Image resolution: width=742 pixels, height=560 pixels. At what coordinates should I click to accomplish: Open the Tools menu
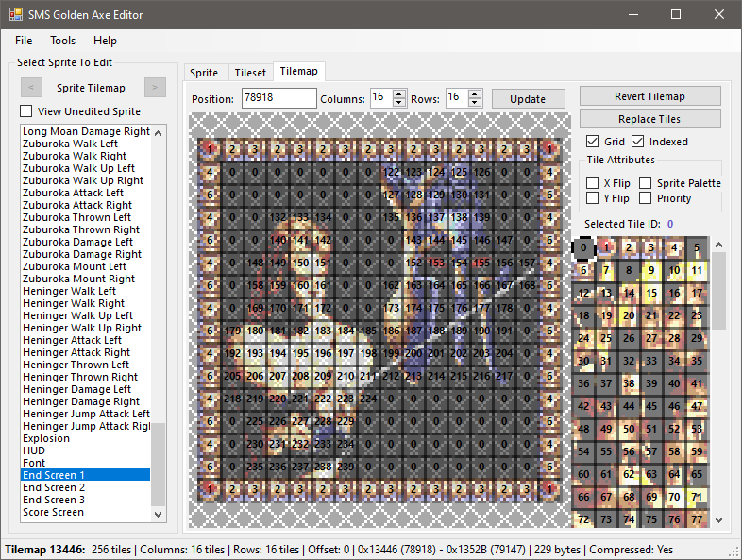63,41
